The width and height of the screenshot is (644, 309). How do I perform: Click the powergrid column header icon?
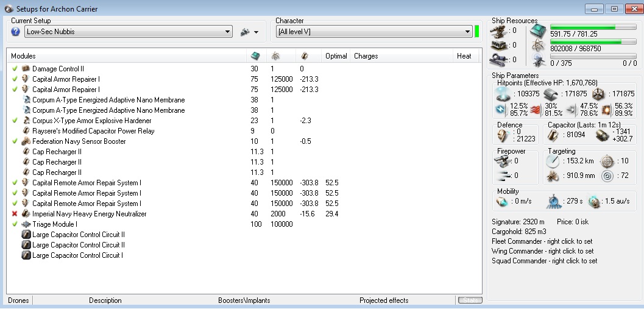pos(275,56)
